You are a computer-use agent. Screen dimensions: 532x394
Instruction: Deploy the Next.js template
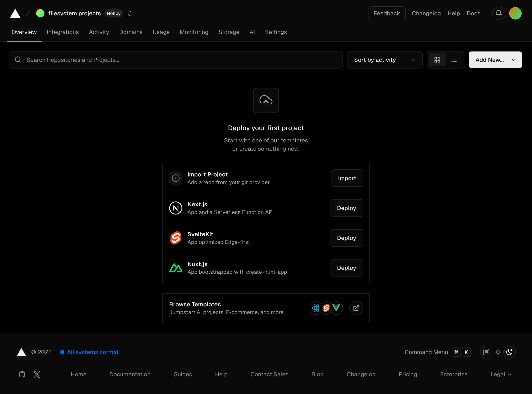[346, 208]
